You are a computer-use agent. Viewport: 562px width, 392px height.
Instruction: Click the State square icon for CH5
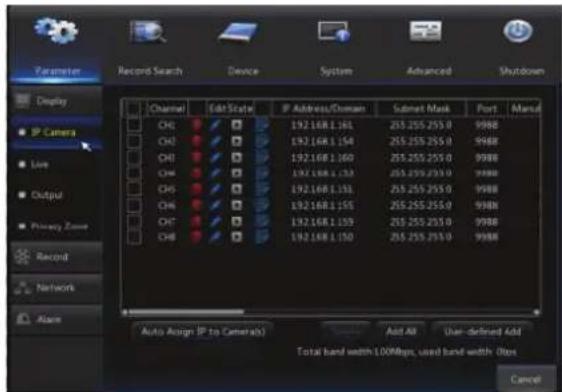click(x=236, y=189)
